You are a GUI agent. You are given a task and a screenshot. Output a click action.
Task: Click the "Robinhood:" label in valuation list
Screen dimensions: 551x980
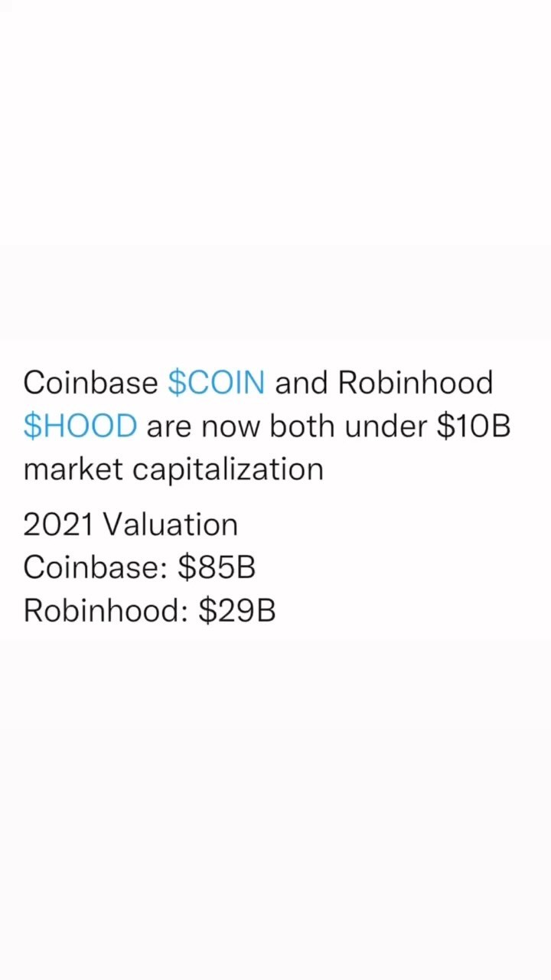click(106, 611)
